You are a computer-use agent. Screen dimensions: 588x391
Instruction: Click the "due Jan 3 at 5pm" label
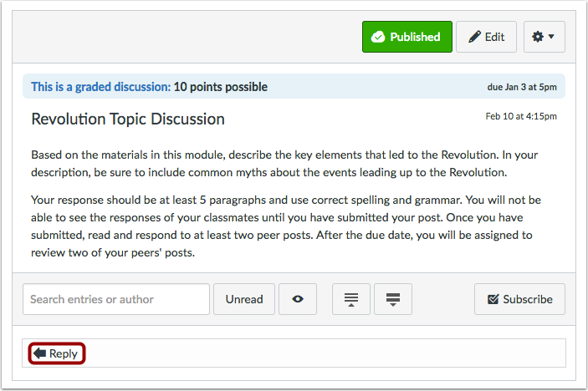click(521, 86)
